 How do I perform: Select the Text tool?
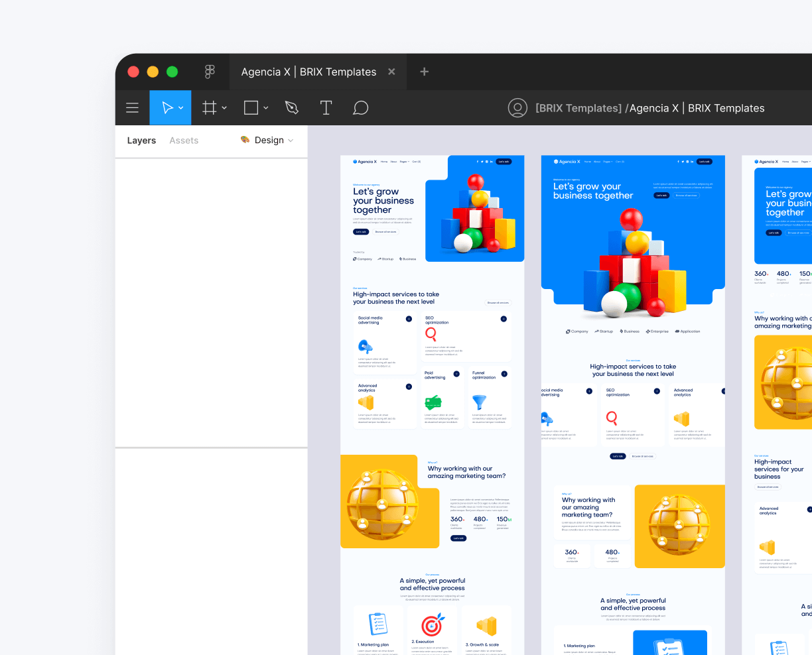coord(326,107)
